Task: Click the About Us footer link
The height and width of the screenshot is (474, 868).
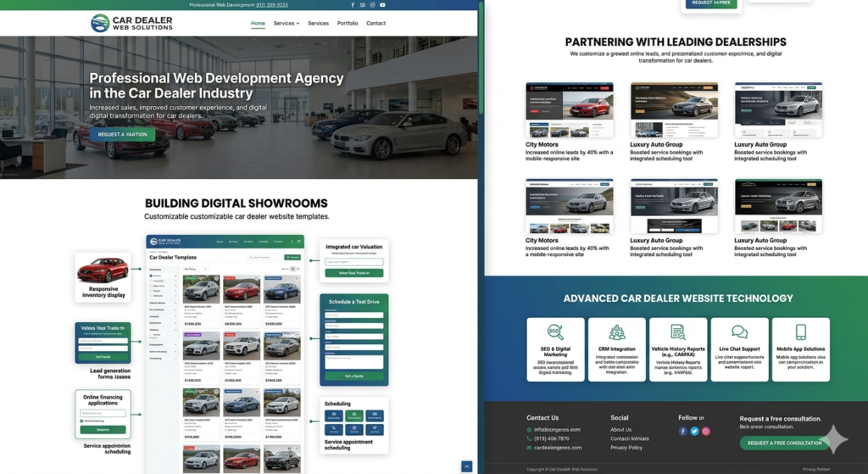Action: tap(620, 430)
